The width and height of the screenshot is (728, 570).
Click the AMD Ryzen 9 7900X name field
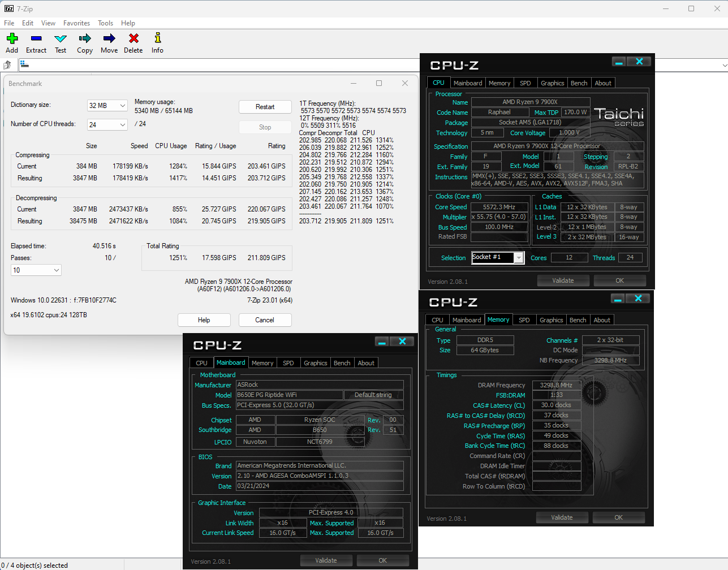pos(531,102)
